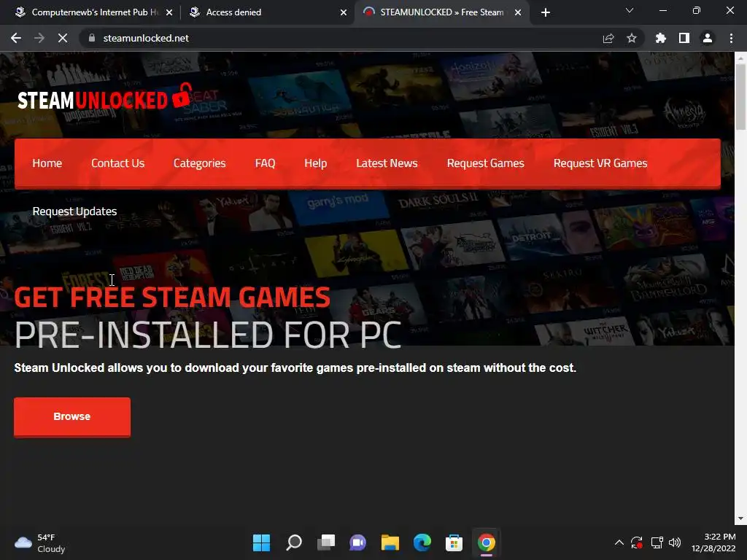Launch Microsoft Edge from taskbar

[422, 542]
